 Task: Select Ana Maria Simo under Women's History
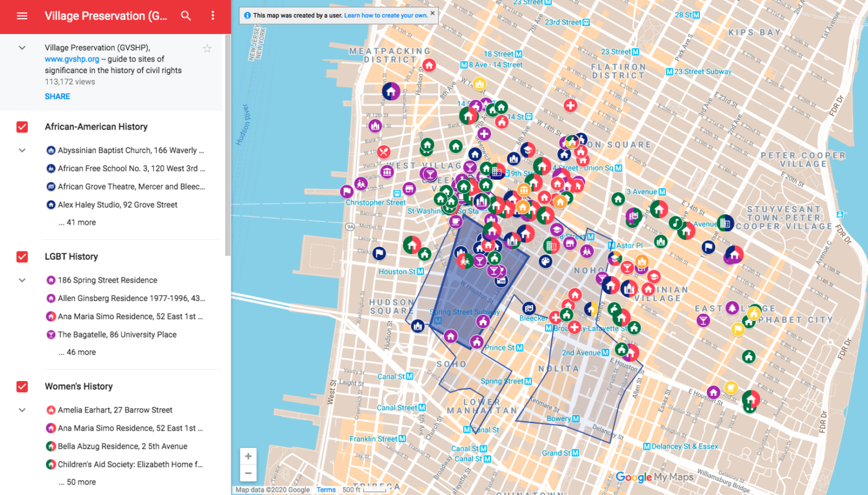click(125, 428)
